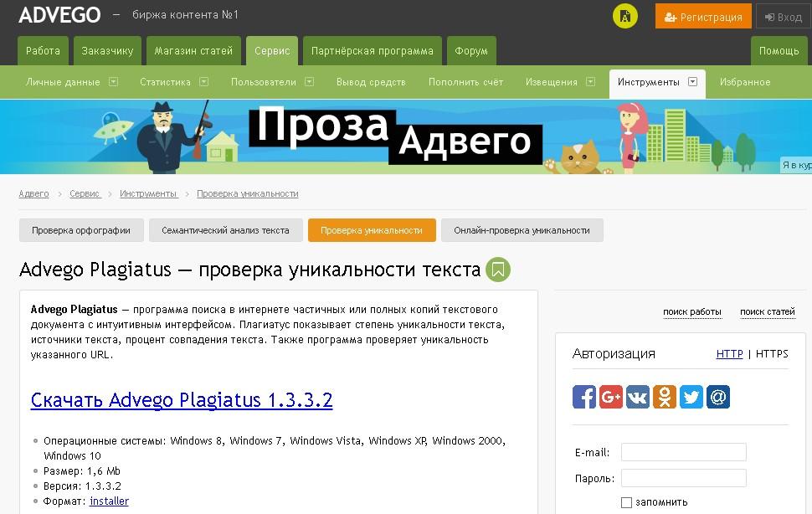Expand the Извещения dropdown arrow
The height and width of the screenshot is (514, 812).
coord(590,82)
